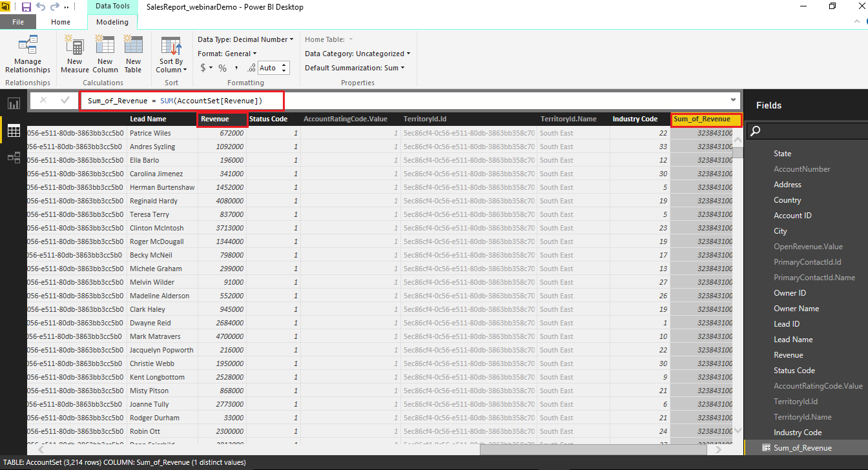
Task: Select the Owner Name field
Action: [x=796, y=308]
